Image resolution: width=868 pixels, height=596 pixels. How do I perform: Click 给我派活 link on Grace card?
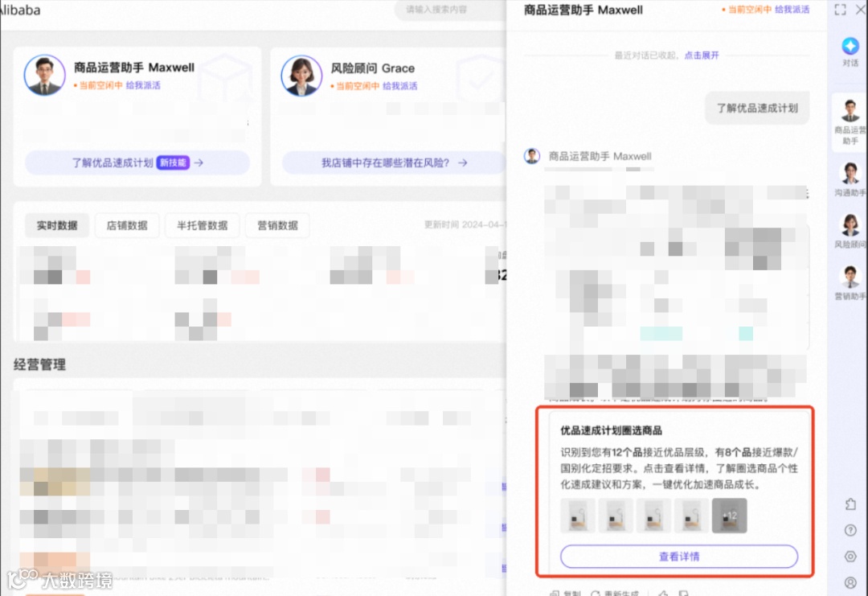tap(399, 86)
